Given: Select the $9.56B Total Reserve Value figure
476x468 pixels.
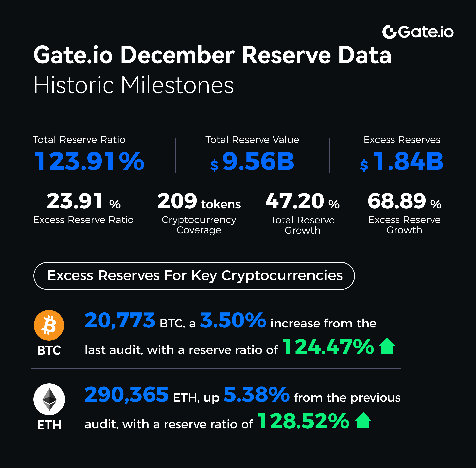Looking at the screenshot, I should (252, 161).
